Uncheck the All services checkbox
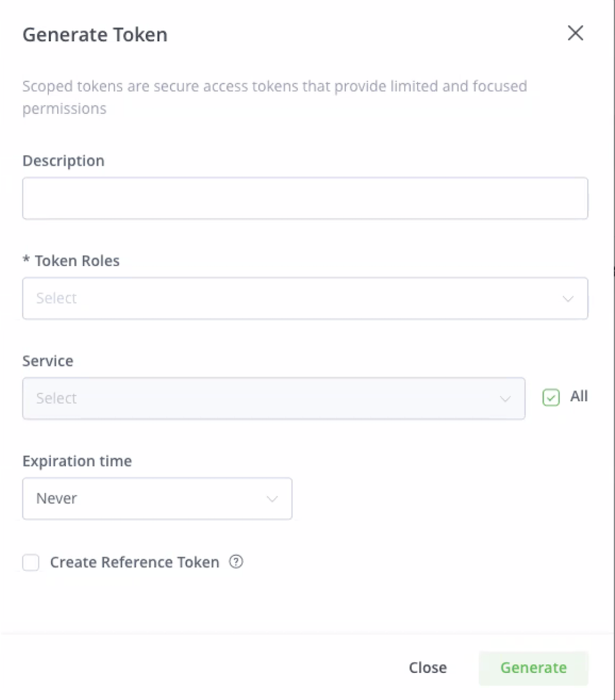Image resolution: width=615 pixels, height=700 pixels. tap(551, 398)
